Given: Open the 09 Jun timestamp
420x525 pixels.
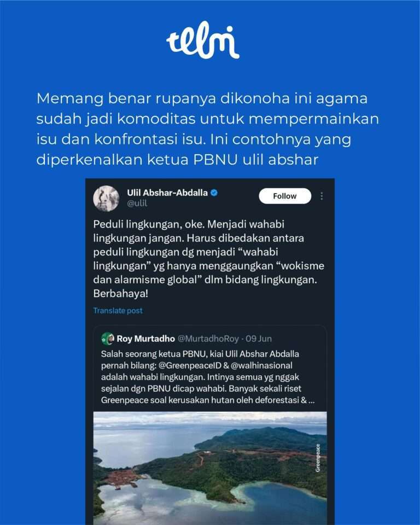Looking at the screenshot, I should 259,339.
